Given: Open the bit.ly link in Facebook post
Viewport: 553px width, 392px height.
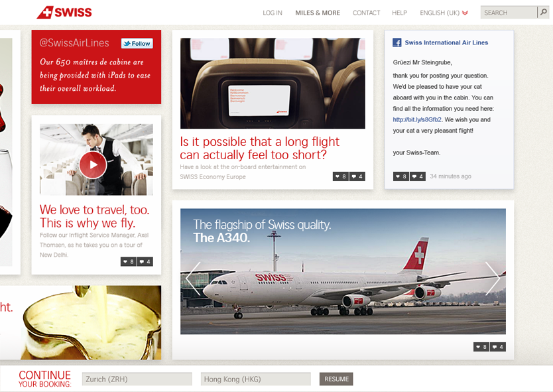Looking at the screenshot, I should click(x=417, y=119).
